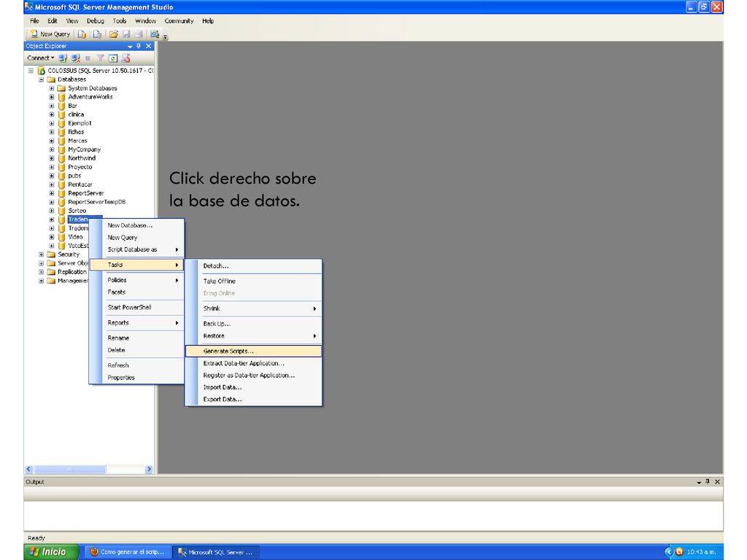
Task: Close the Object Explorer panel
Action: (x=149, y=46)
